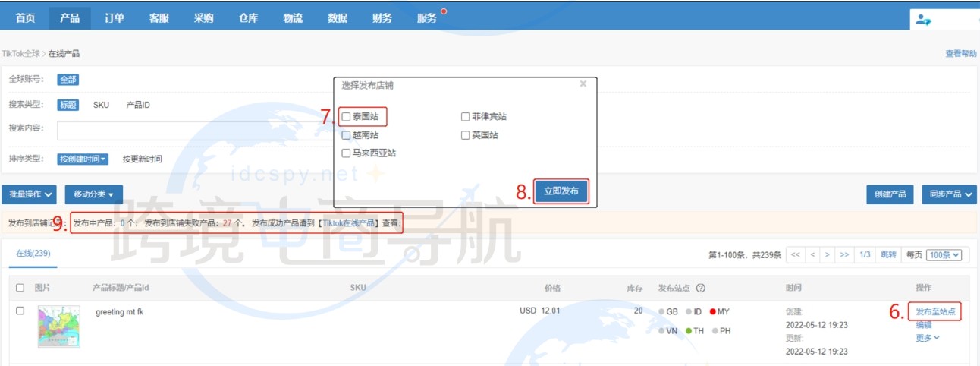Screen dimensions: 980x366
Task: Open the 批量操作 dropdown
Action: tap(30, 194)
